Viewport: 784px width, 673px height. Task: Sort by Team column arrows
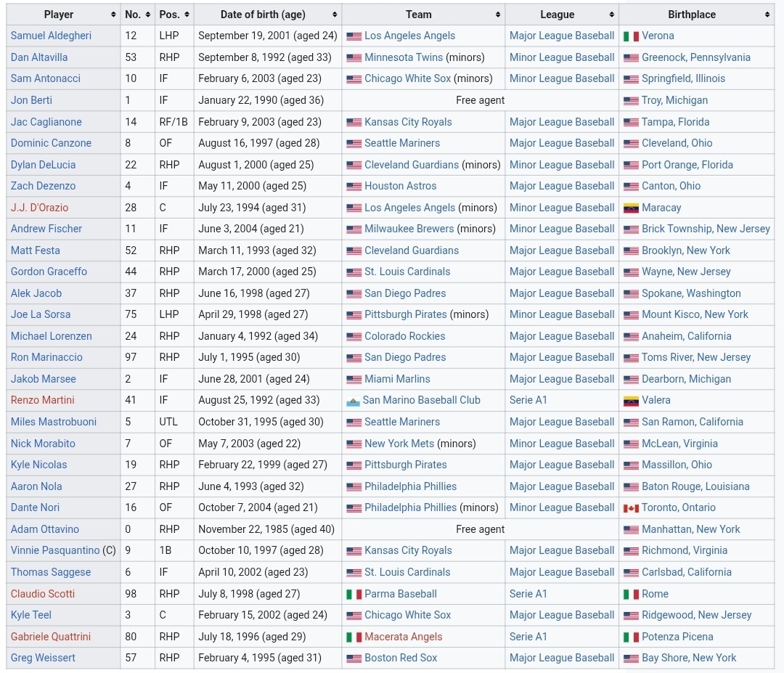click(498, 15)
